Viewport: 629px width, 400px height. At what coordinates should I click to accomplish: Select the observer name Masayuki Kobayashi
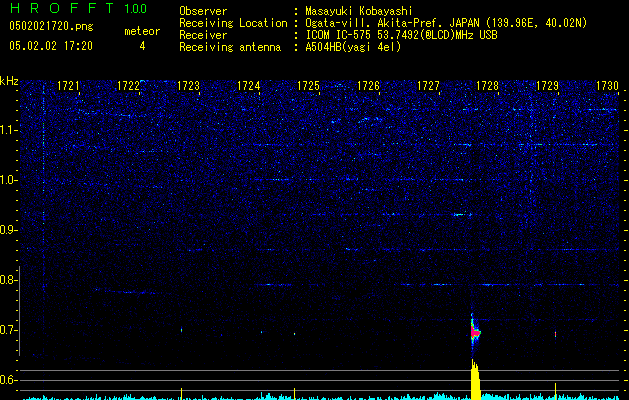pyautogui.click(x=359, y=11)
